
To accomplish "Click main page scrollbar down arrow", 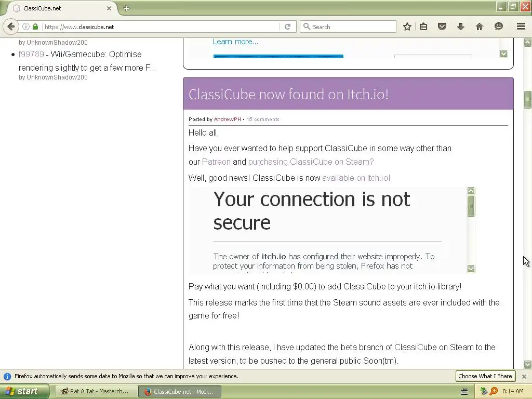I will [527, 364].
